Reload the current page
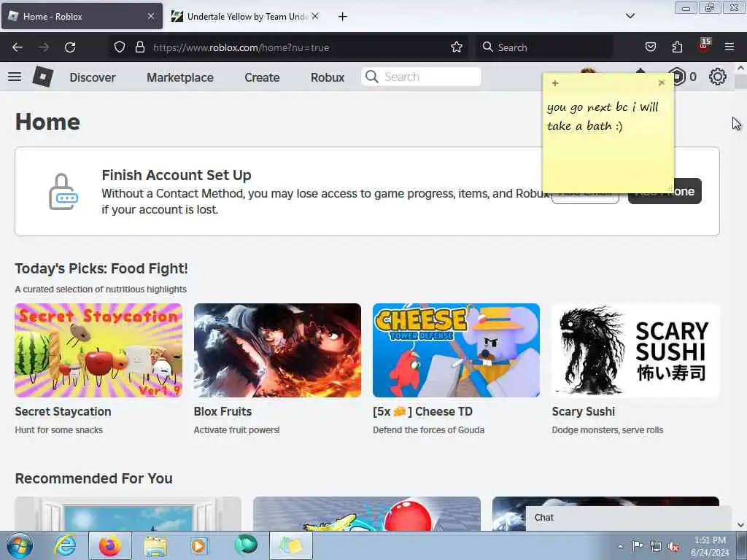 click(x=70, y=47)
